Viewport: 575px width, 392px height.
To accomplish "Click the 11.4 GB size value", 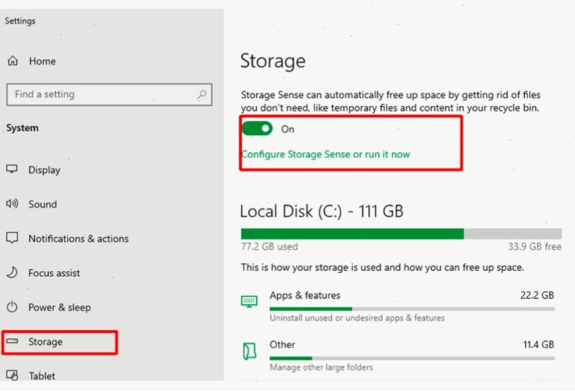I will (x=538, y=345).
